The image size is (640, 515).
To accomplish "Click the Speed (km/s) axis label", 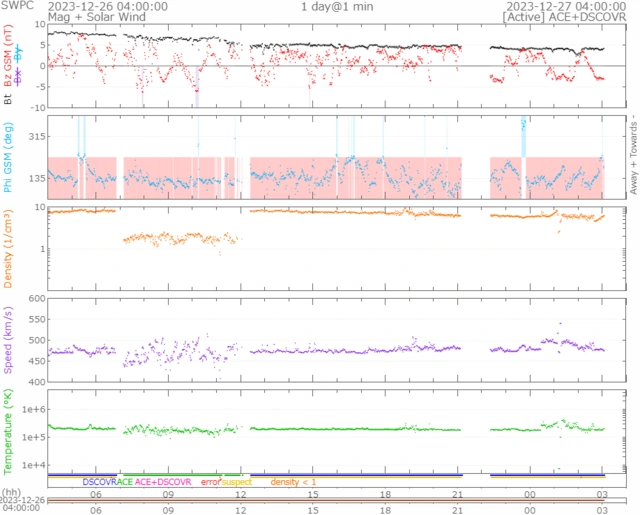I will 8,340.
